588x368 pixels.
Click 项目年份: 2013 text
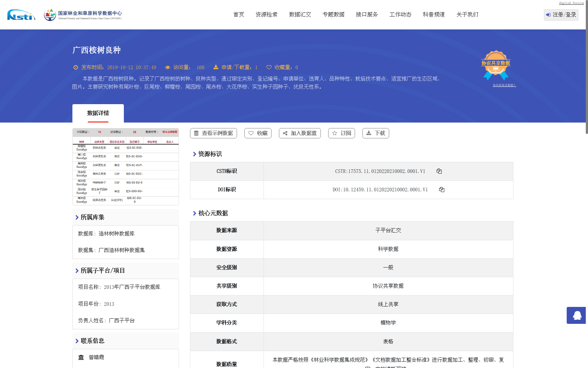(x=96, y=304)
